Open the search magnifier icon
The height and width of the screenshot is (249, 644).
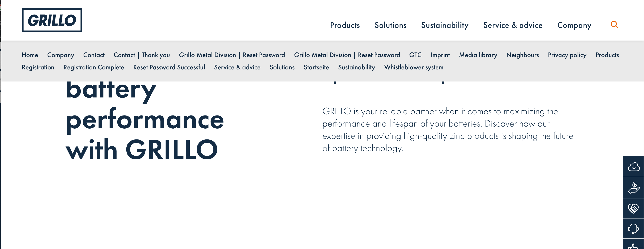coord(614,25)
